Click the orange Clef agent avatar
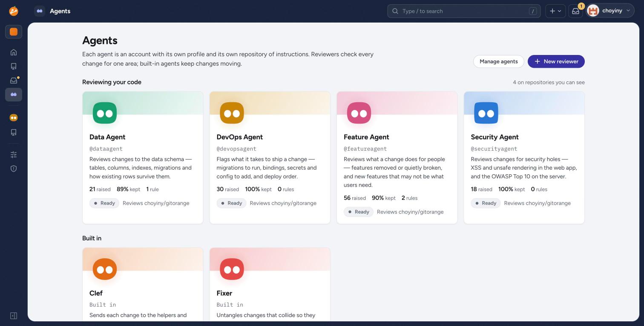This screenshot has height=326, width=644. pyautogui.click(x=105, y=269)
